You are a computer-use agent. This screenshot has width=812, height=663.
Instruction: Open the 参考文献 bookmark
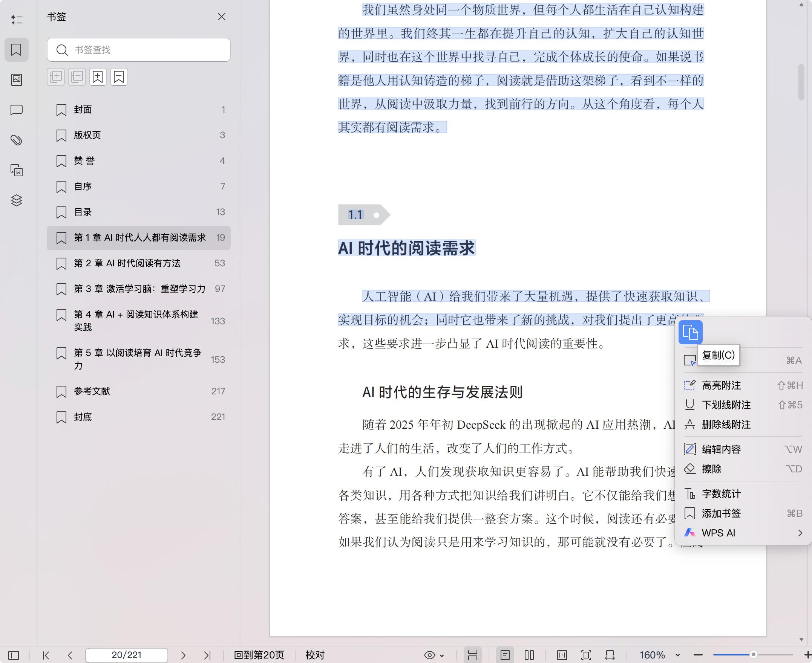pos(139,391)
